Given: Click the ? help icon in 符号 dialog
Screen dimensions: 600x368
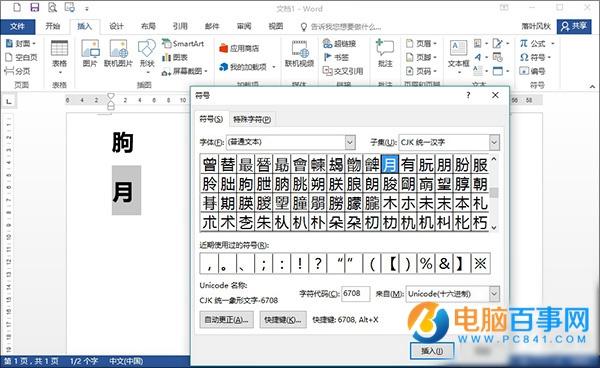Looking at the screenshot, I should tap(468, 95).
